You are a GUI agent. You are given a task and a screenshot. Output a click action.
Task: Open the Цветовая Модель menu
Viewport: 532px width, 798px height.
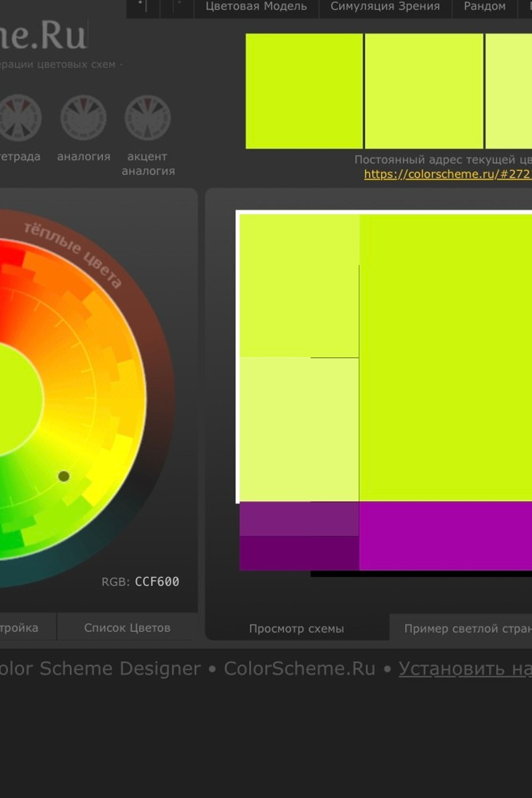256,7
